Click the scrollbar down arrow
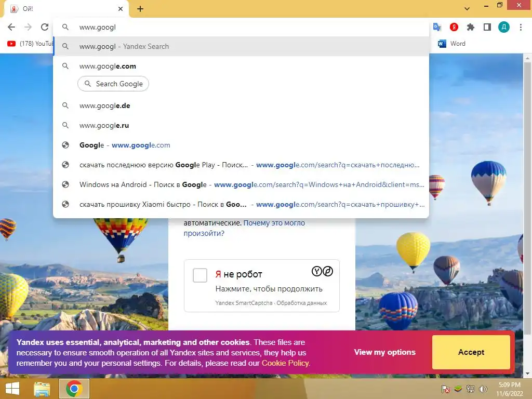 [527, 374]
